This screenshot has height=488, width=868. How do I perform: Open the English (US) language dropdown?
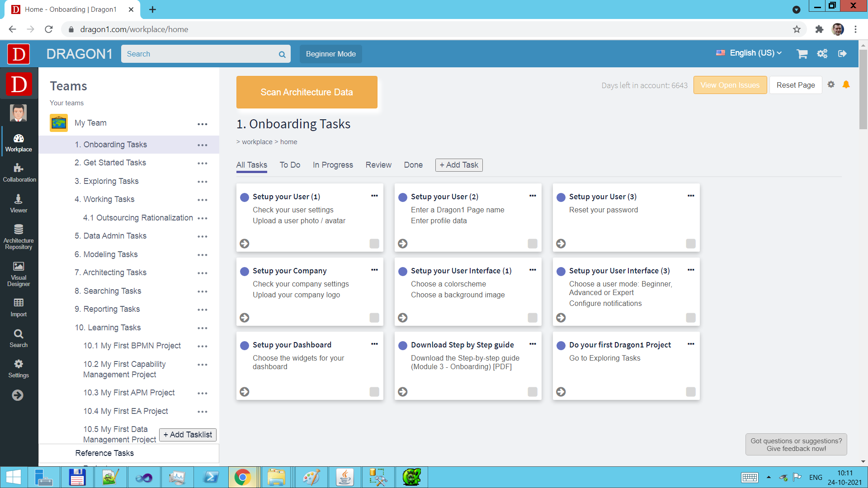pos(749,53)
